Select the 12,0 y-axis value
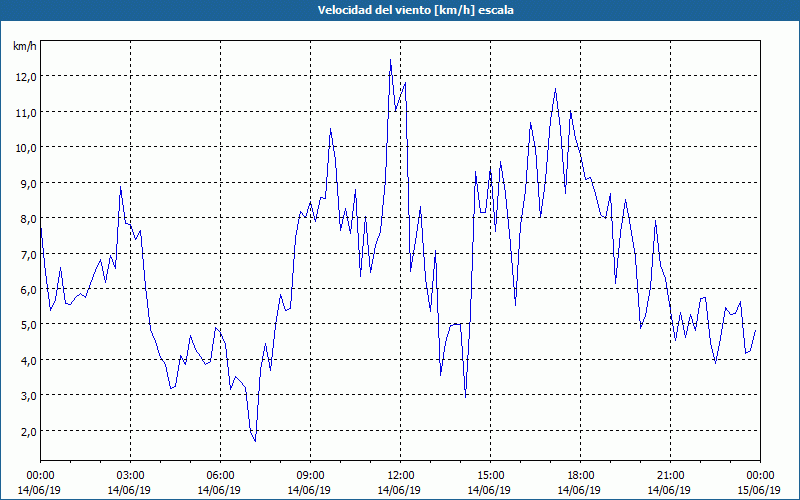Viewport: 800px width, 500px height. [x=26, y=77]
